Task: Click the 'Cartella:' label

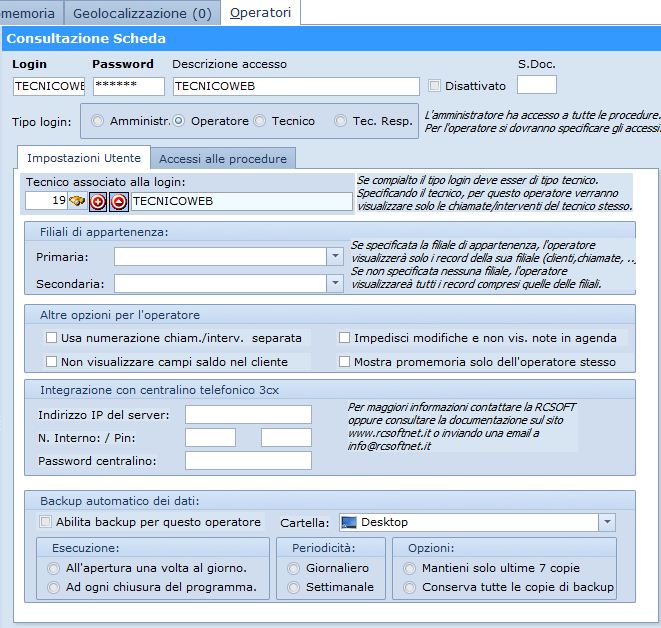Action: click(305, 523)
